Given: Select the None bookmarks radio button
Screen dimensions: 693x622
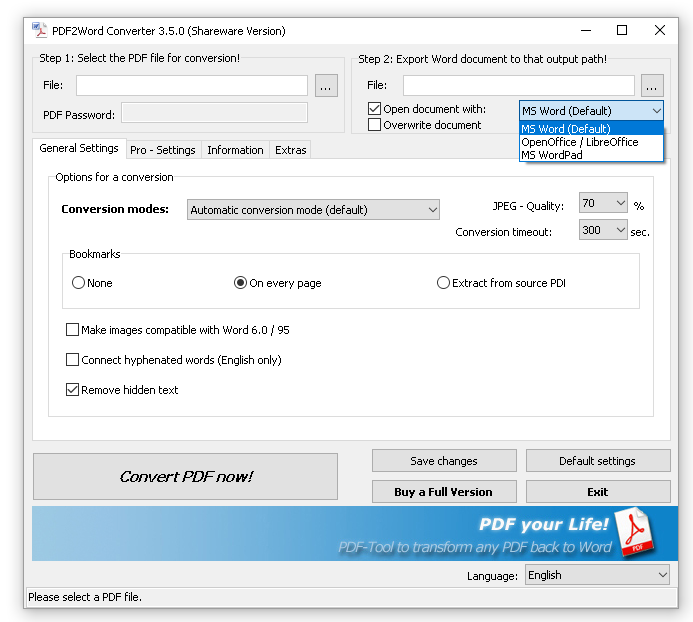Looking at the screenshot, I should 78,282.
